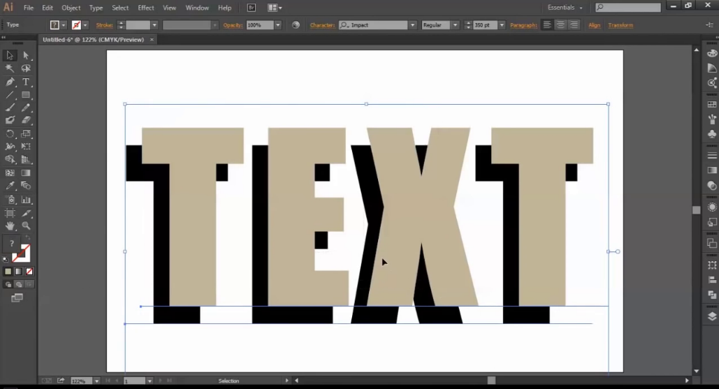Open the Window menu
Screen dimensions: 719x389
coord(197,8)
